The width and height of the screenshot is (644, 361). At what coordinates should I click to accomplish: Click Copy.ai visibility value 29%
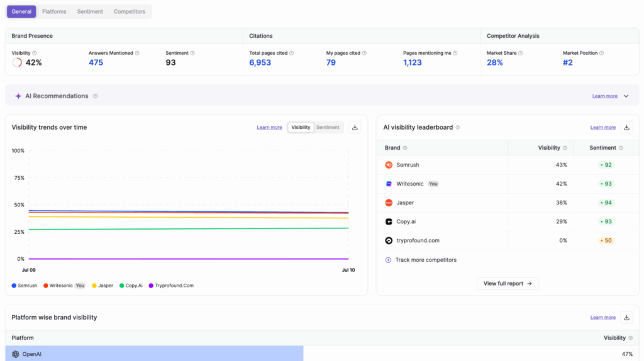click(562, 221)
